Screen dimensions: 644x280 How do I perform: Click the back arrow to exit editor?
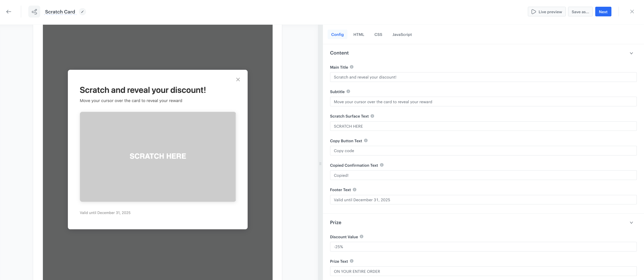pyautogui.click(x=9, y=11)
